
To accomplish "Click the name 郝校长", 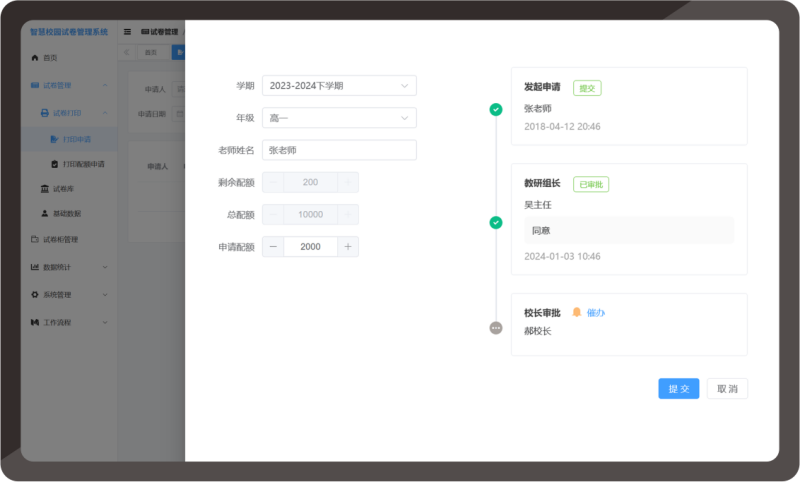I will click(x=538, y=331).
